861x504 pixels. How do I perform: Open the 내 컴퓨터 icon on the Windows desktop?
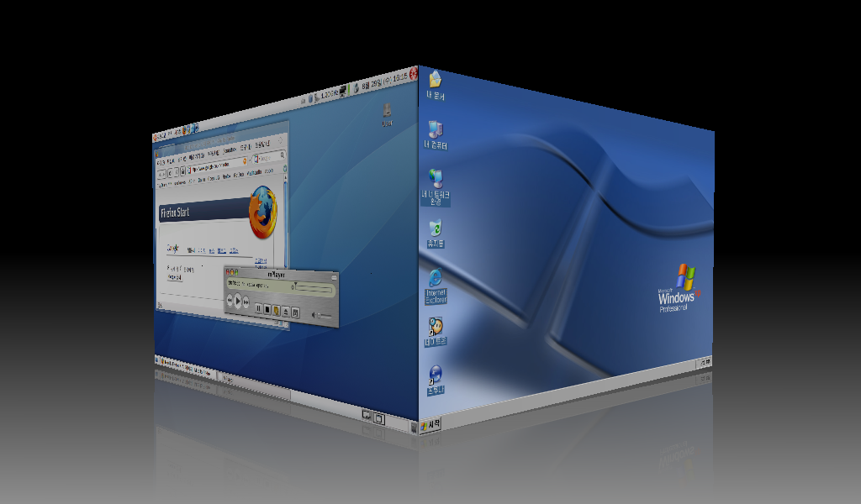tap(436, 135)
